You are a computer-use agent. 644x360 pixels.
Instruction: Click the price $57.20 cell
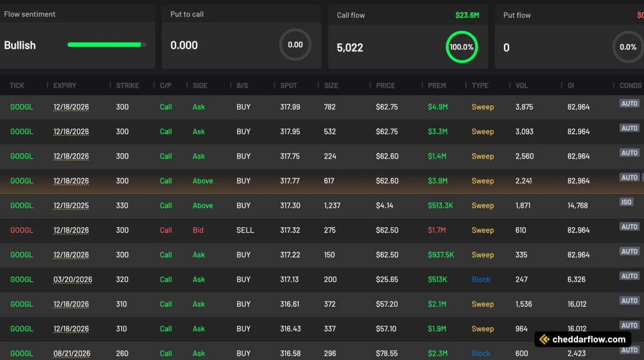pyautogui.click(x=387, y=304)
